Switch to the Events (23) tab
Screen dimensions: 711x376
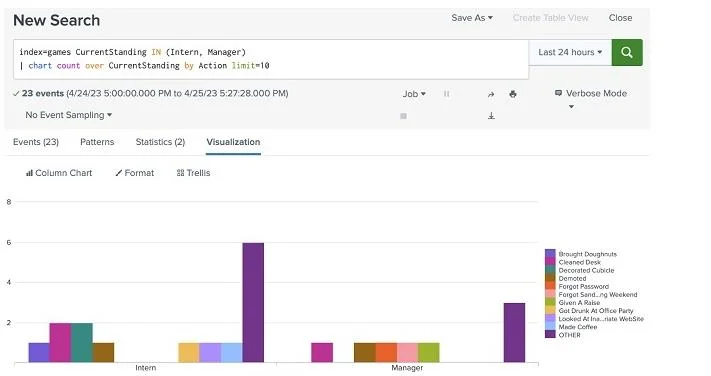(36, 142)
